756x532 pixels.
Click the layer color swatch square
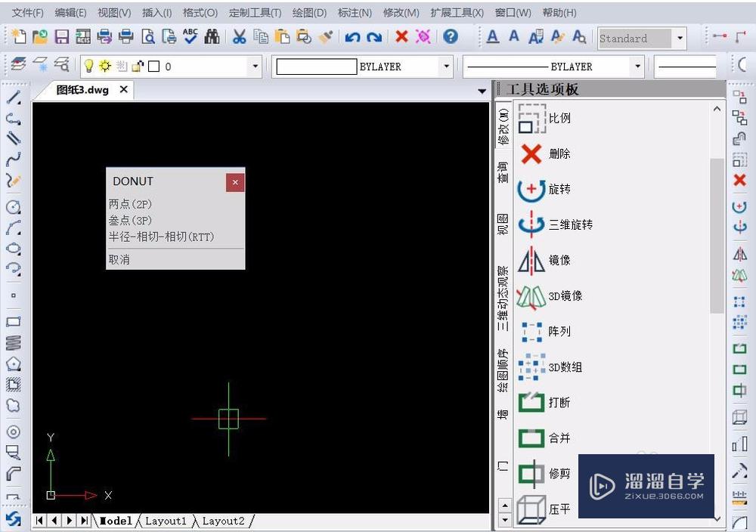tap(153, 66)
